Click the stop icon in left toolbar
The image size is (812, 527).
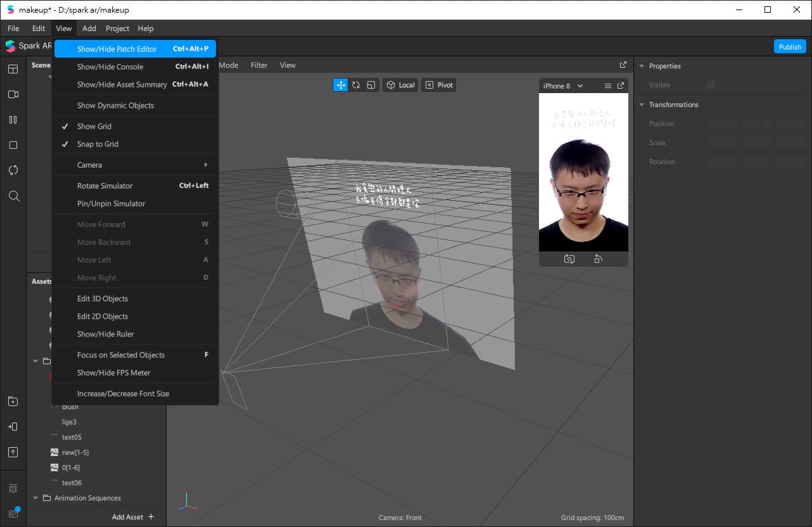[x=13, y=145]
